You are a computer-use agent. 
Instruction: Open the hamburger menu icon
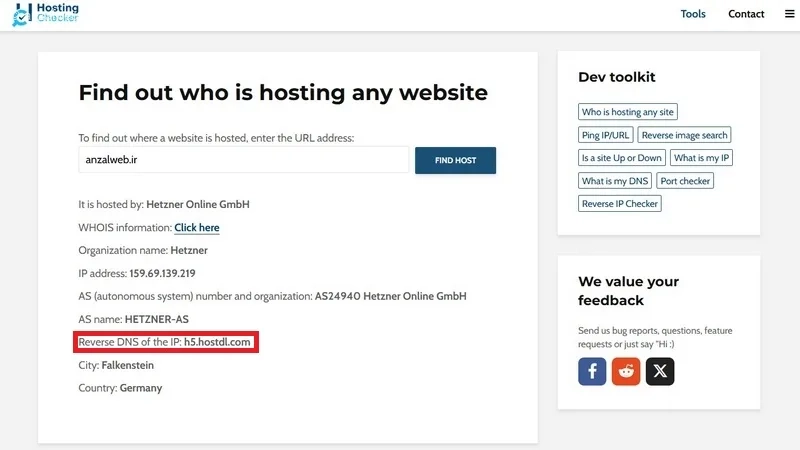tap(789, 14)
